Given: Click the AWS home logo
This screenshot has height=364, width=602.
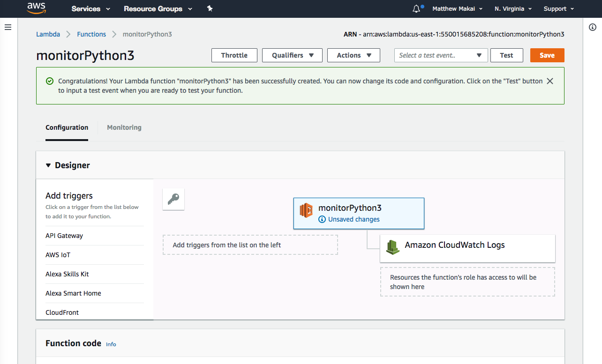Looking at the screenshot, I should click(x=37, y=8).
